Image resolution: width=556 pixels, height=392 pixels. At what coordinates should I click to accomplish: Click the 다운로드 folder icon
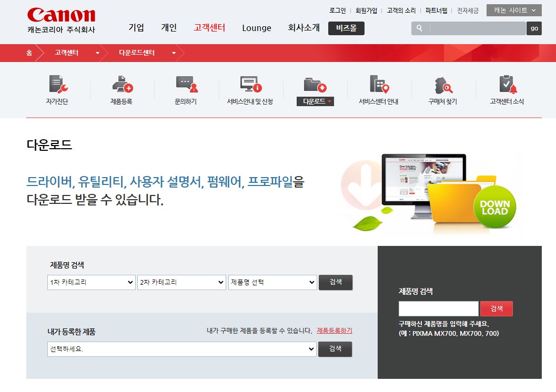[x=315, y=85]
